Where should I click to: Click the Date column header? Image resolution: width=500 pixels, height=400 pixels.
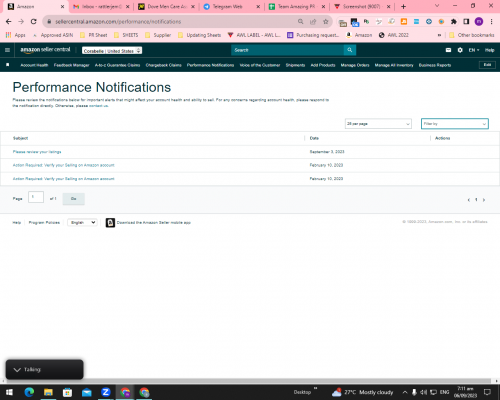[x=314, y=138]
